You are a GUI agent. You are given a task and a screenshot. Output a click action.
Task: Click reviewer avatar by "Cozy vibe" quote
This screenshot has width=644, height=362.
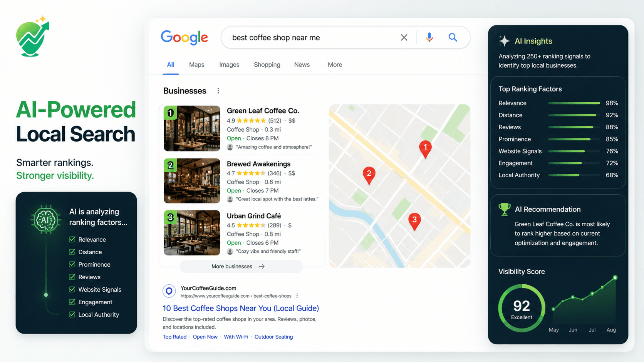pos(230,251)
